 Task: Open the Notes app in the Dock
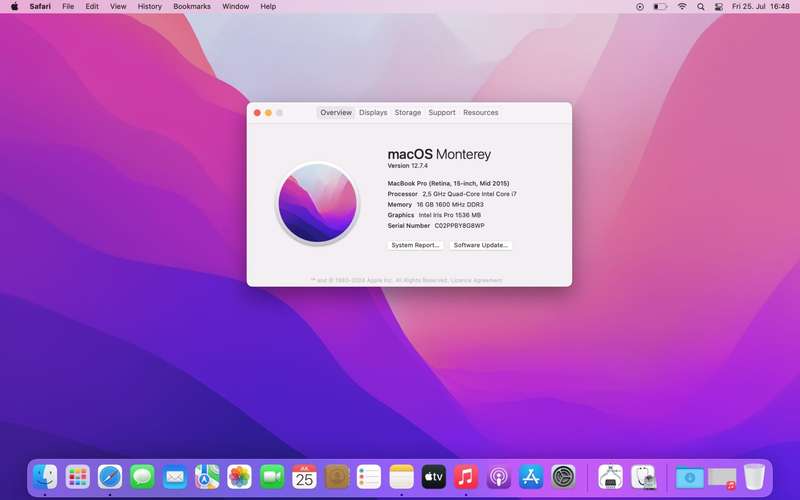pyautogui.click(x=402, y=477)
